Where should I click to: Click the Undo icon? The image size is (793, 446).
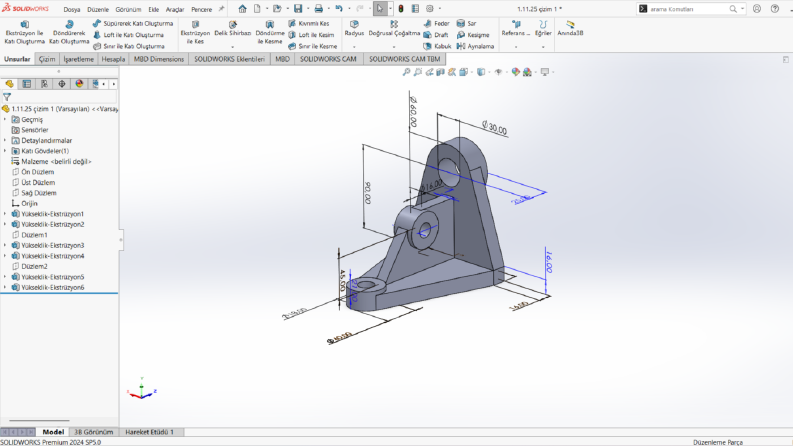point(339,9)
